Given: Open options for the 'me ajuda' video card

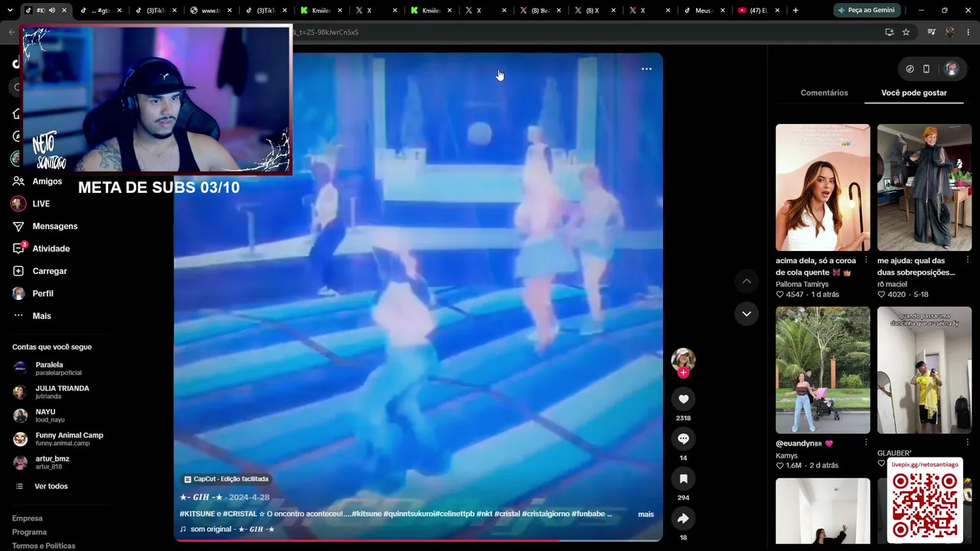Looking at the screenshot, I should [x=968, y=260].
